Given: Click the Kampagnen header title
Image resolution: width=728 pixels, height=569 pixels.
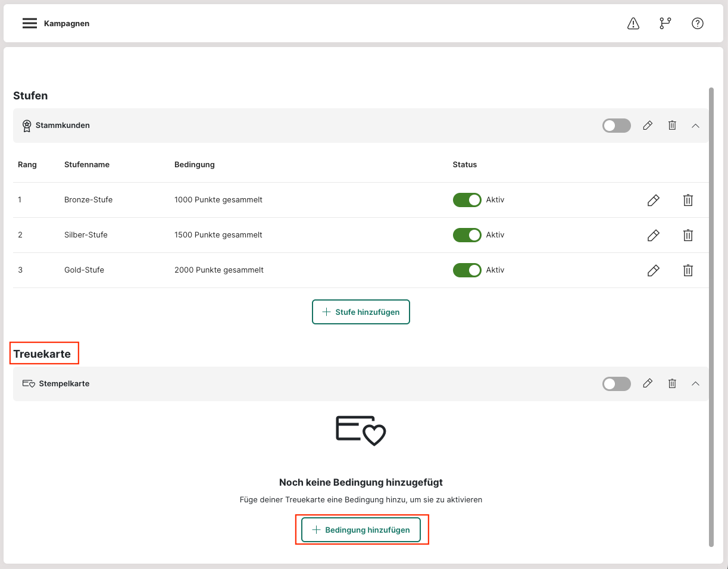Looking at the screenshot, I should 67,24.
